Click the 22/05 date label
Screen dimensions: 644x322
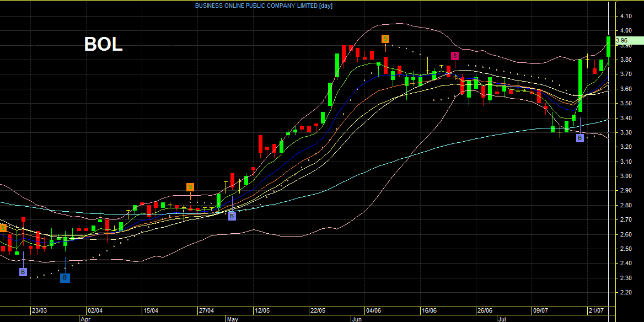pyautogui.click(x=318, y=310)
